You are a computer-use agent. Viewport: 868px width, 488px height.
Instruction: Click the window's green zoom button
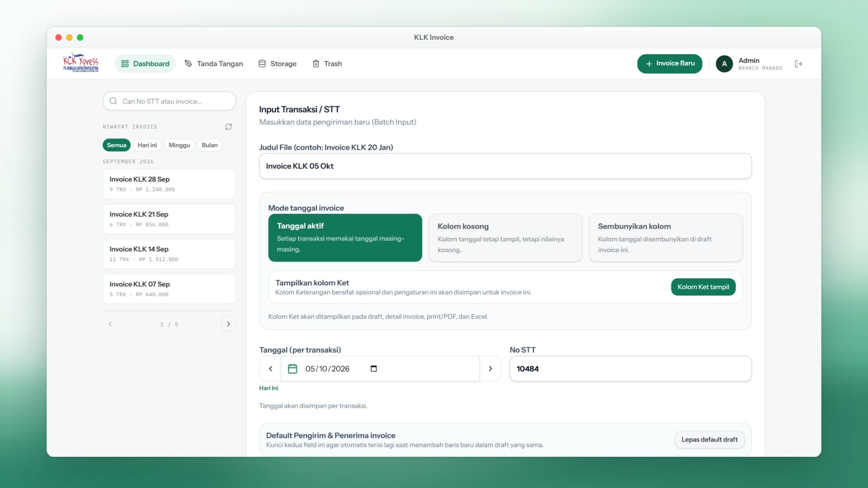pyautogui.click(x=80, y=38)
